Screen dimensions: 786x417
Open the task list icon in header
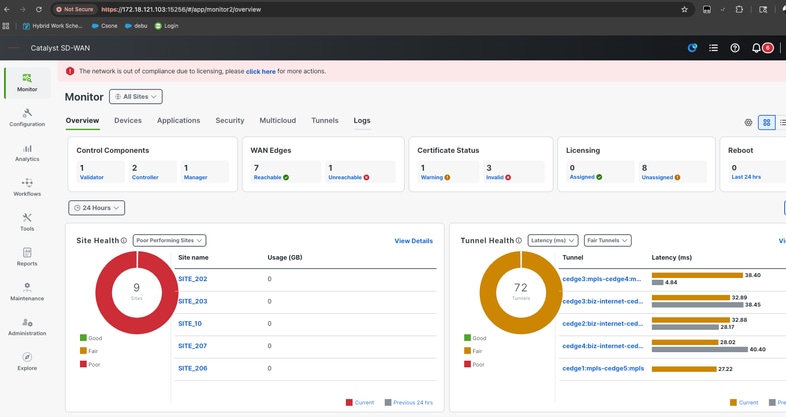point(713,48)
